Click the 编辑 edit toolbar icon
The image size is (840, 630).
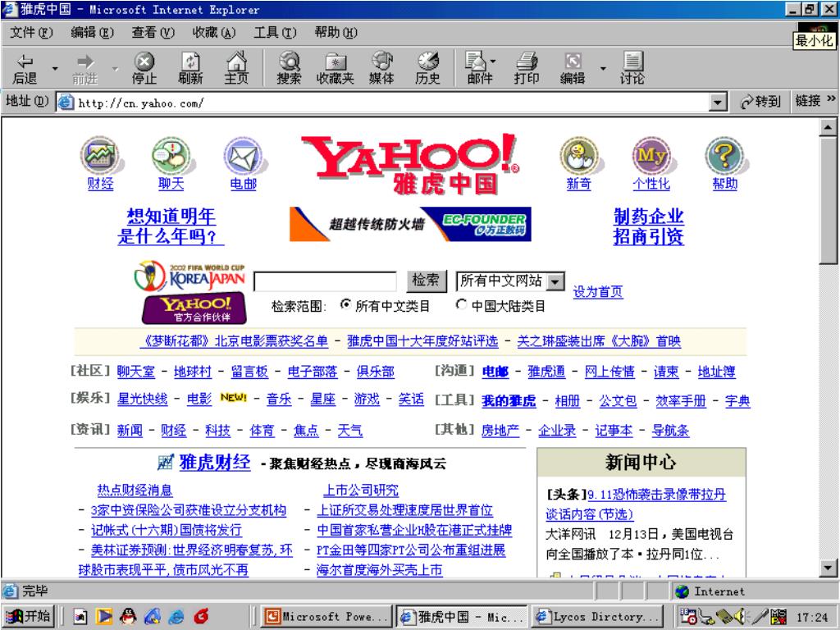pyautogui.click(x=572, y=68)
